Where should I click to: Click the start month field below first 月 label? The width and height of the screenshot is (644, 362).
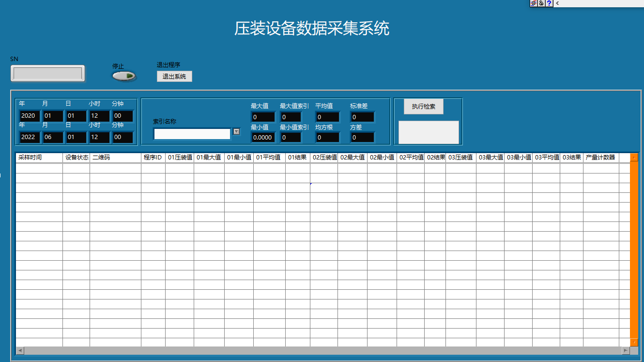(x=53, y=116)
